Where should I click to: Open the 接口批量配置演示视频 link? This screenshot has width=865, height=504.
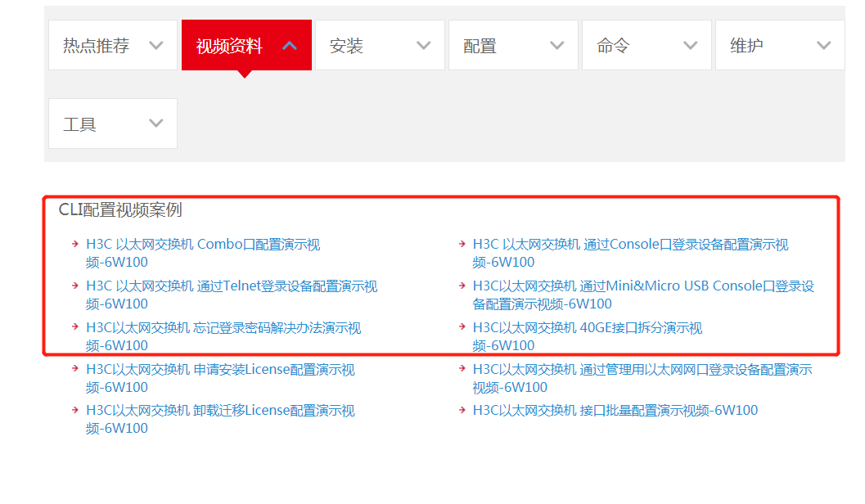pyautogui.click(x=615, y=410)
